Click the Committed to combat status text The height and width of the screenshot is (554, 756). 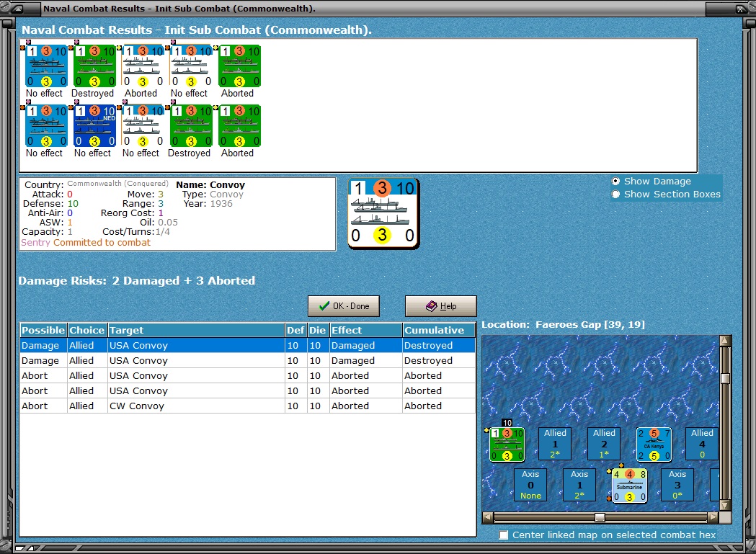pos(102,243)
